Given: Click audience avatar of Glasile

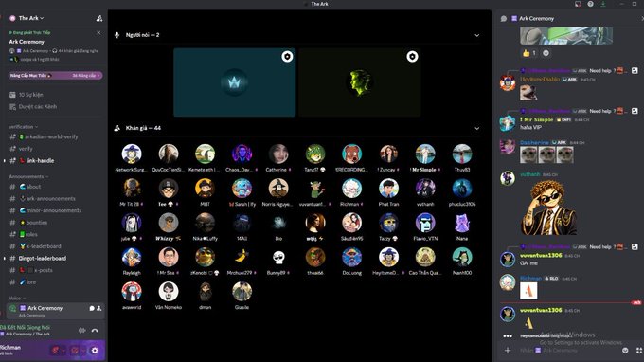Looking at the screenshot, I should point(241,291).
